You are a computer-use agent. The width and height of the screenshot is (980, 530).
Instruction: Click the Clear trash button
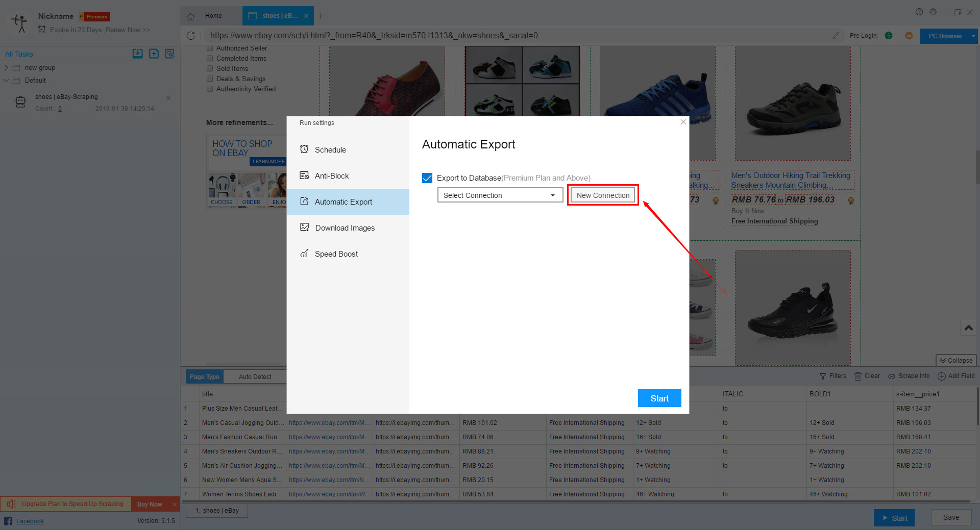pyautogui.click(x=867, y=376)
